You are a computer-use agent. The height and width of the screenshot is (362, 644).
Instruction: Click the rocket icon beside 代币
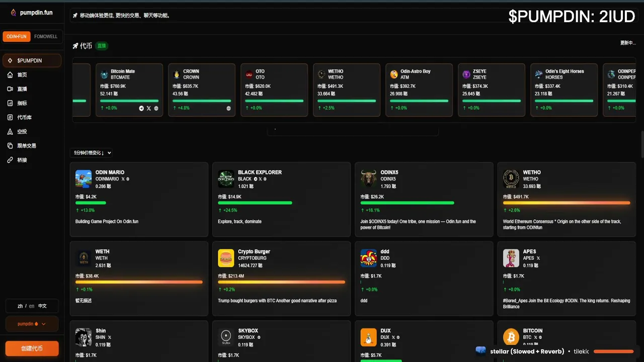(x=75, y=46)
